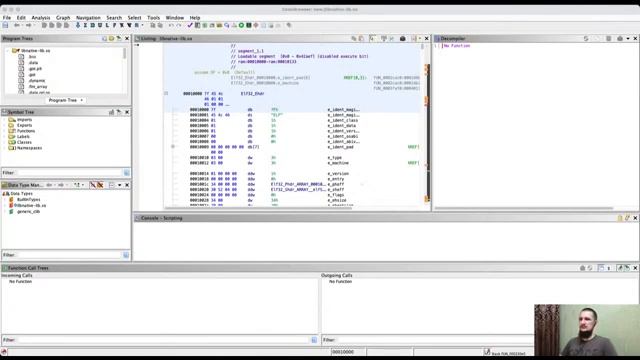Select the .data section in Program Trees

pos(33,63)
